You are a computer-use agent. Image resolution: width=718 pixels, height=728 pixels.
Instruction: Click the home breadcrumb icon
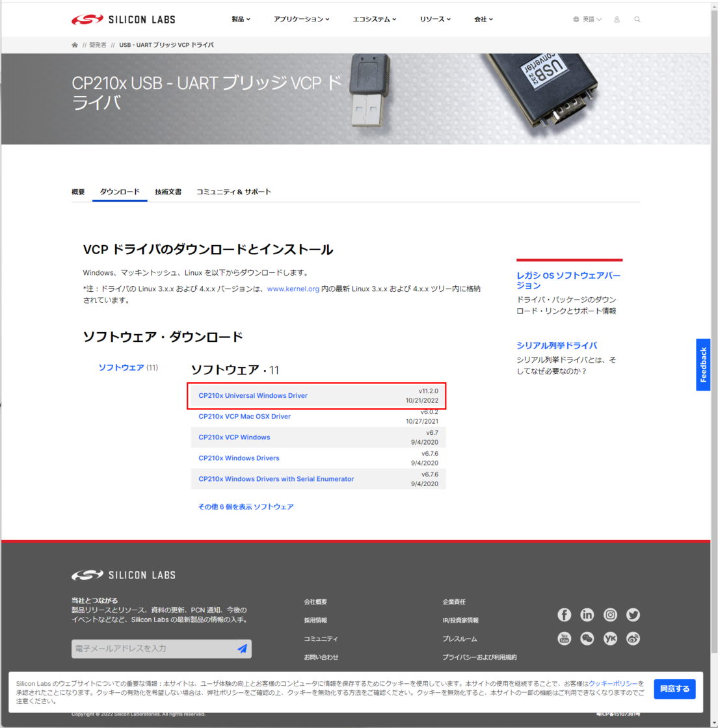(75, 45)
